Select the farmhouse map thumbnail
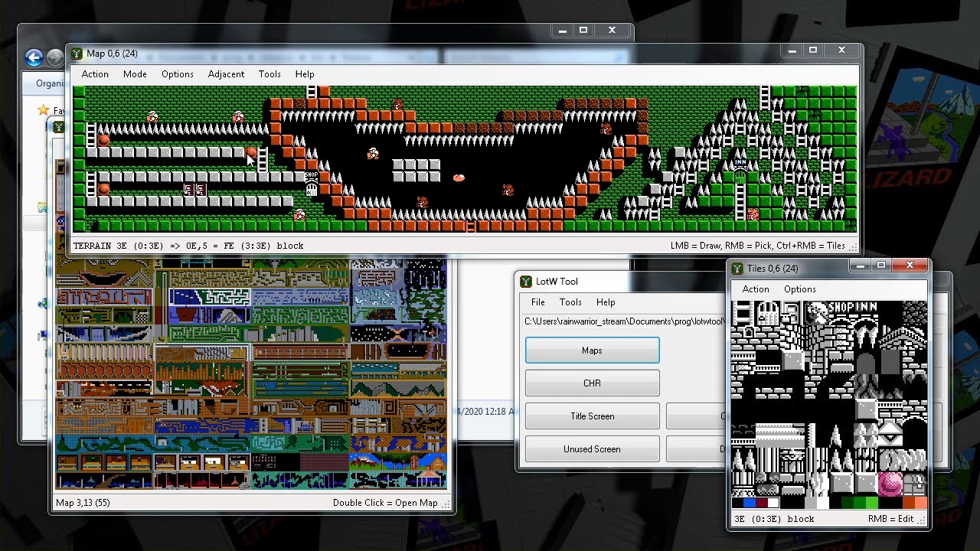 point(398,461)
